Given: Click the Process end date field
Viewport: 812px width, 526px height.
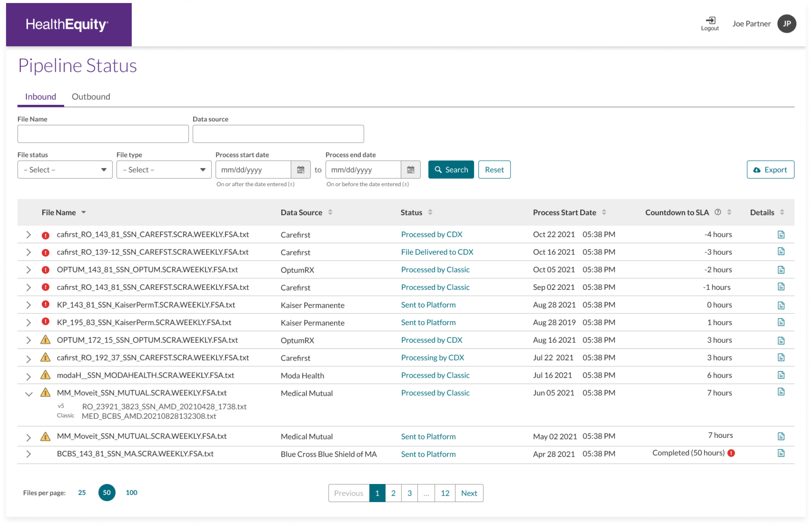Looking at the screenshot, I should [363, 170].
